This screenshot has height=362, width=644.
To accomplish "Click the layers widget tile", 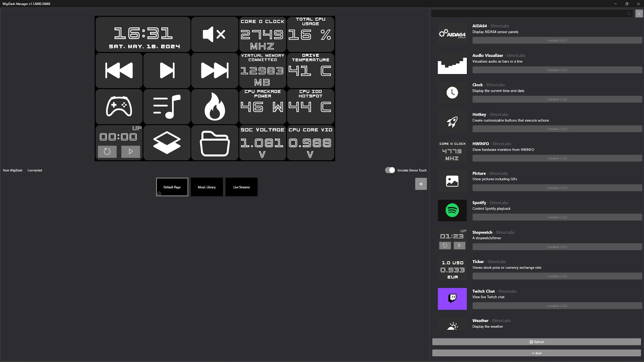I will click(167, 143).
